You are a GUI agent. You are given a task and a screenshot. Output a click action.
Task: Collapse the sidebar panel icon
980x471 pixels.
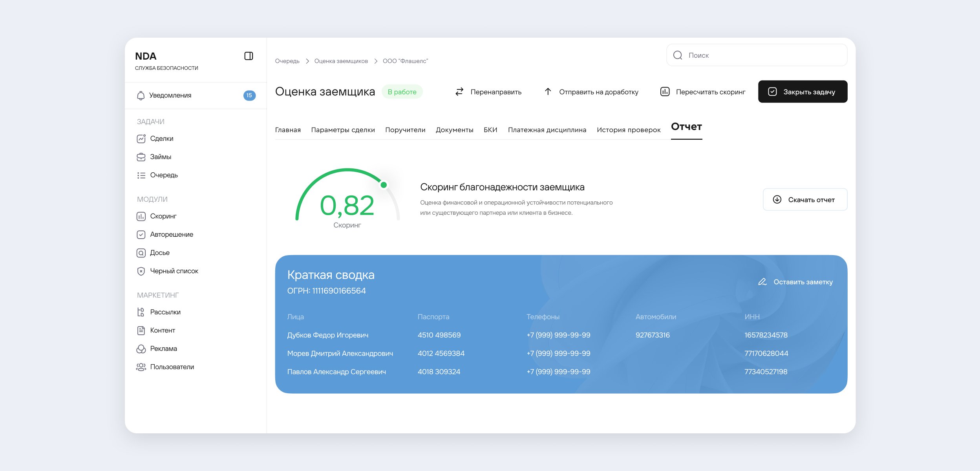coord(249,56)
